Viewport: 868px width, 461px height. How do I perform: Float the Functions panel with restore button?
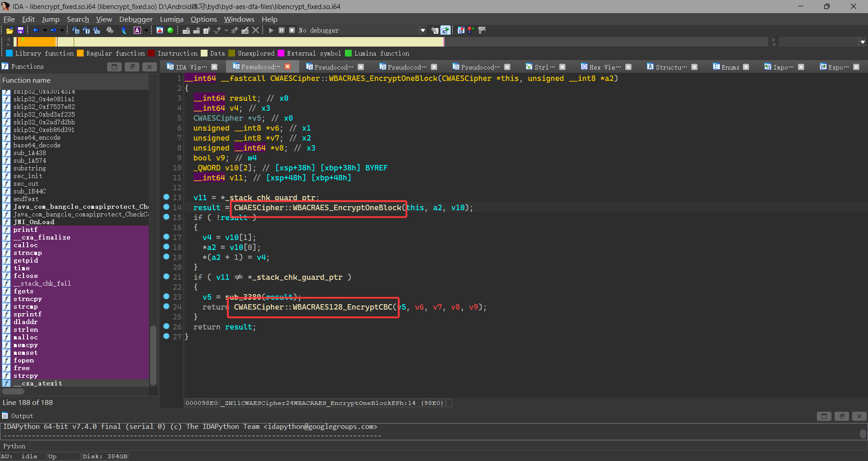[132, 67]
